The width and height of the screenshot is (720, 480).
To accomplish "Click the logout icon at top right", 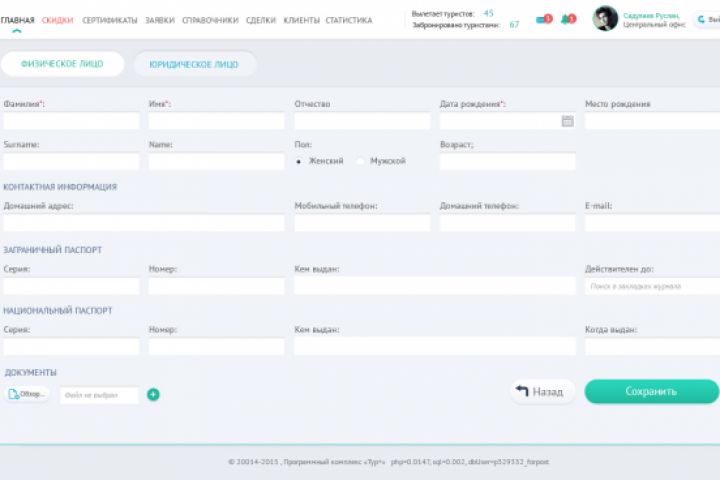I will 701,19.
